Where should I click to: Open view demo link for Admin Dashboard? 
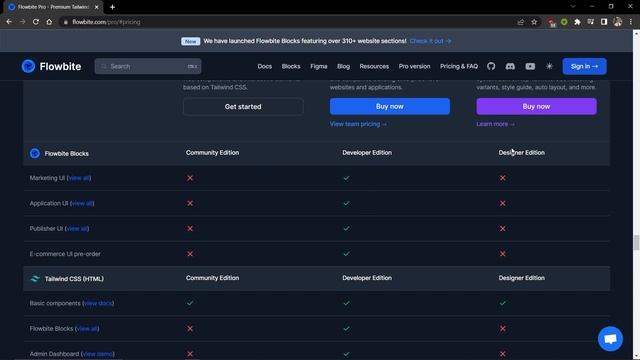pos(98,354)
